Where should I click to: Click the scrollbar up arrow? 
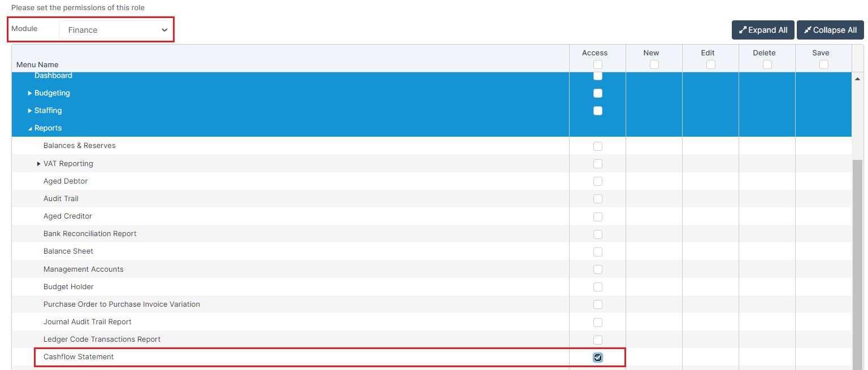point(857,79)
